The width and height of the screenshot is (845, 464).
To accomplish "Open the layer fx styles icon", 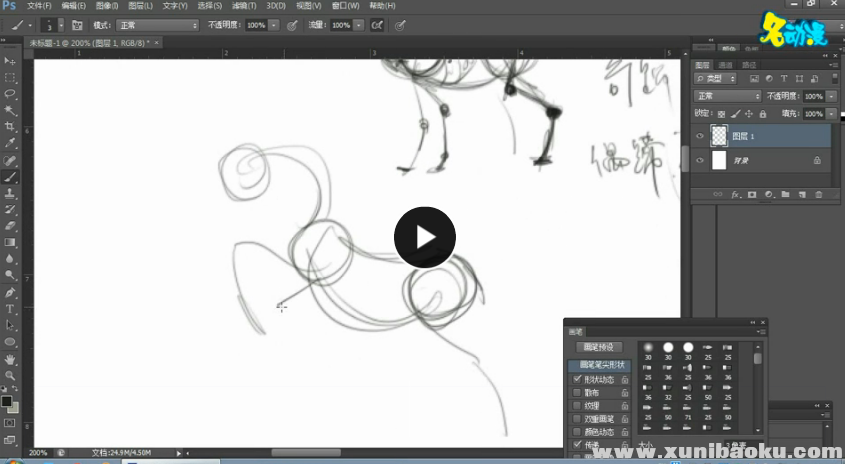I will click(x=734, y=194).
